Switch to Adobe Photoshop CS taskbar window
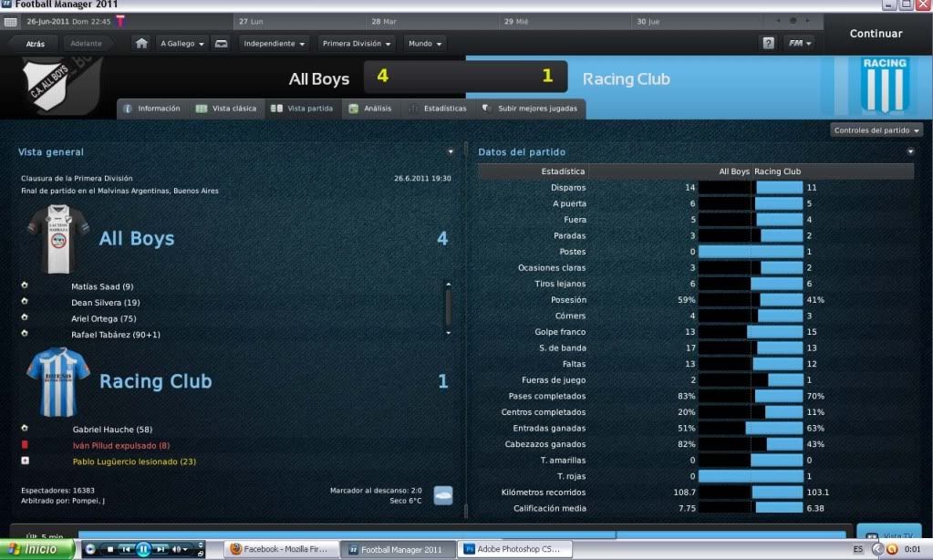The image size is (933, 560). [515, 549]
